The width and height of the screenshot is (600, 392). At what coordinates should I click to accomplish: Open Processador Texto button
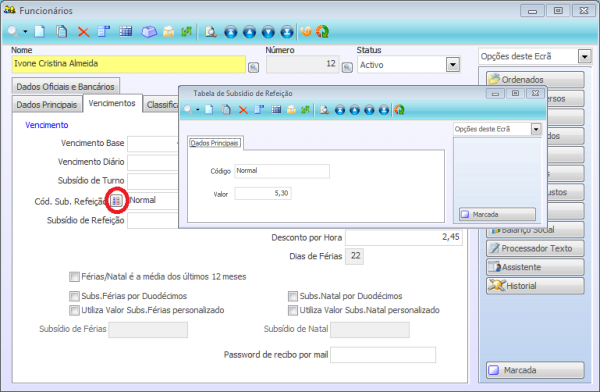click(x=535, y=248)
